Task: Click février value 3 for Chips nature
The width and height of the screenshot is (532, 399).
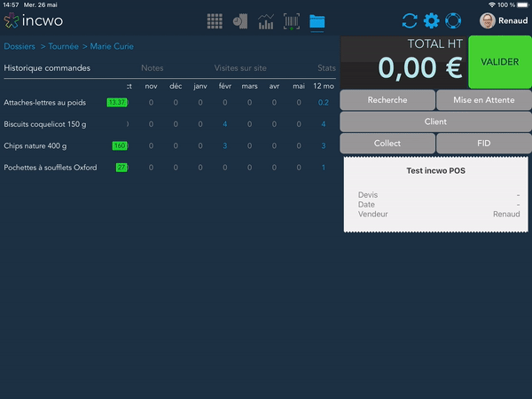Action: [225, 146]
